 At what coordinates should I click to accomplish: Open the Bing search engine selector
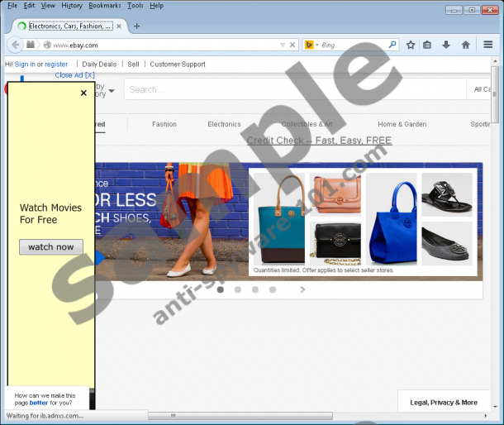310,45
